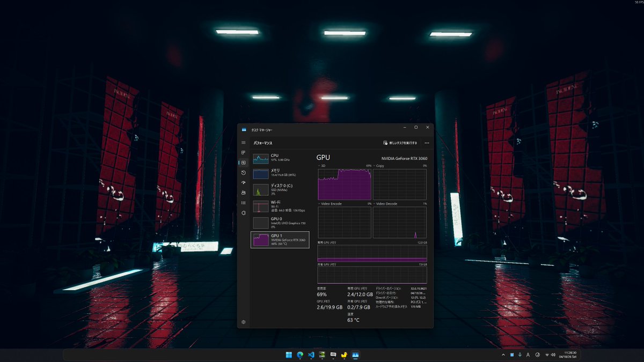Click the 共有 GPU メモリ usage graph
644x362 pixels.
372,275
